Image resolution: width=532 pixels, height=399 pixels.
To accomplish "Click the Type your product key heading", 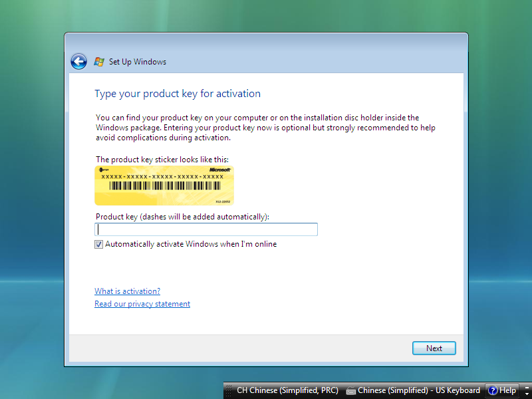I will click(x=178, y=94).
